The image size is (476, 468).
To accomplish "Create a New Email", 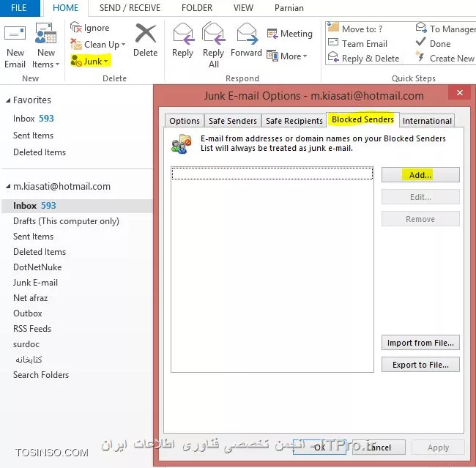I will 15,46.
